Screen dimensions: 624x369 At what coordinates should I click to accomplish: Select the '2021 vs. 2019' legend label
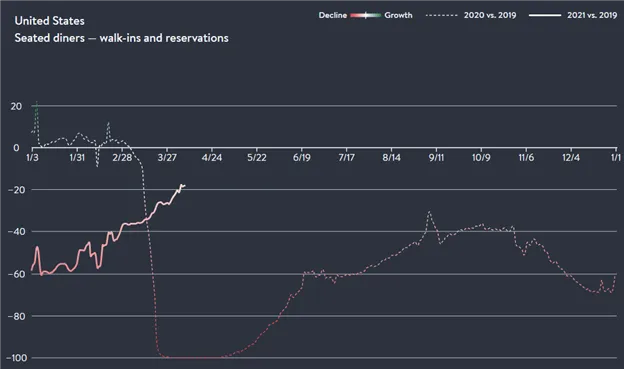pyautogui.click(x=592, y=16)
